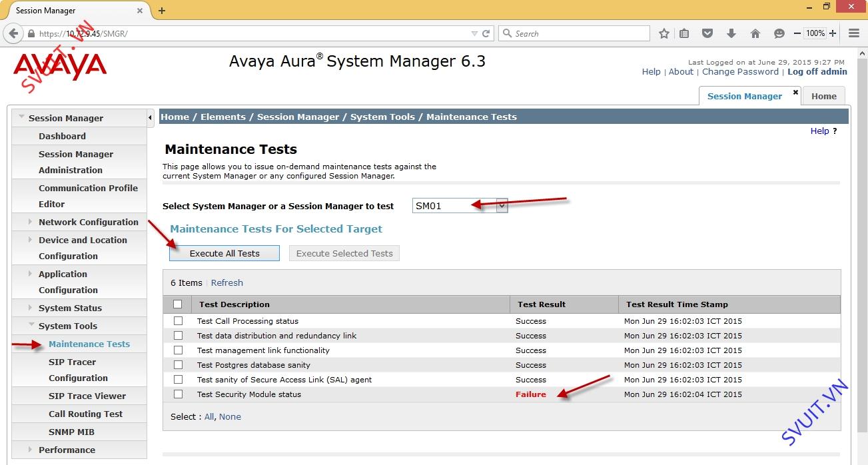Collapse System Tools menu
The image size is (868, 465).
click(x=31, y=325)
